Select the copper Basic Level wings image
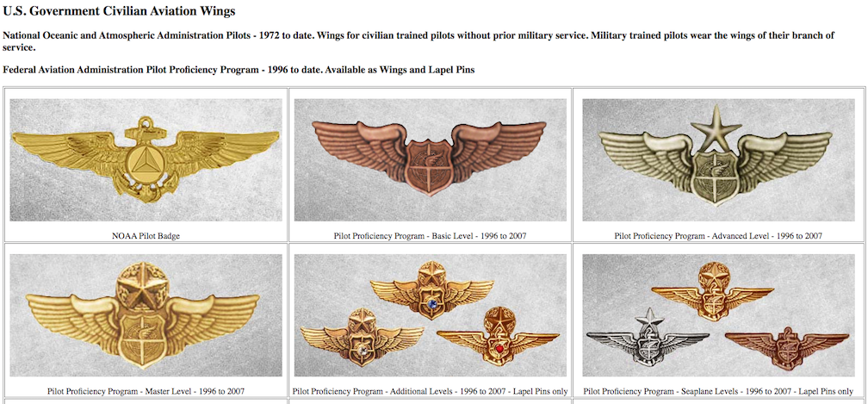868x404 pixels. point(431,160)
